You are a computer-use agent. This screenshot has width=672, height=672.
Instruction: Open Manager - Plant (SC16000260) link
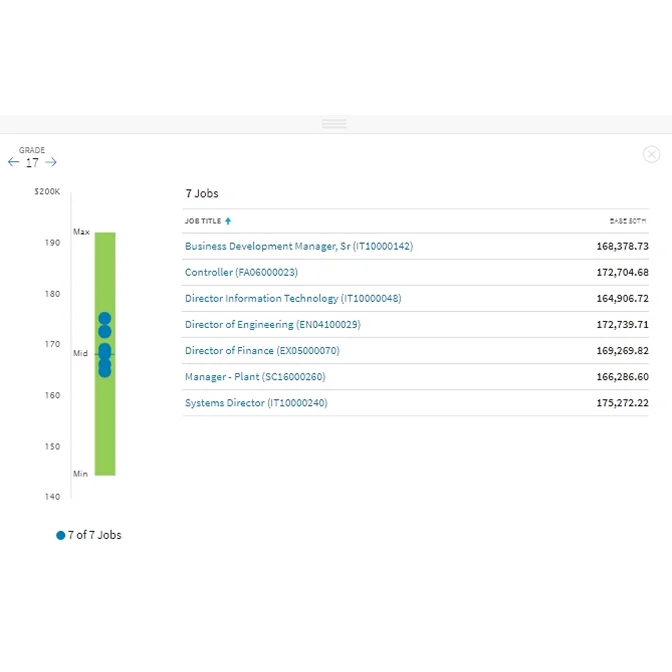click(x=254, y=377)
